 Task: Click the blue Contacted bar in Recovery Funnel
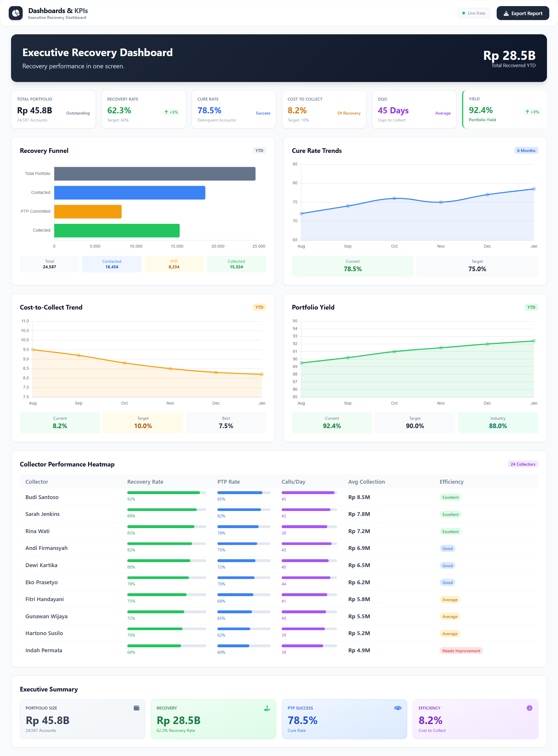click(x=130, y=192)
